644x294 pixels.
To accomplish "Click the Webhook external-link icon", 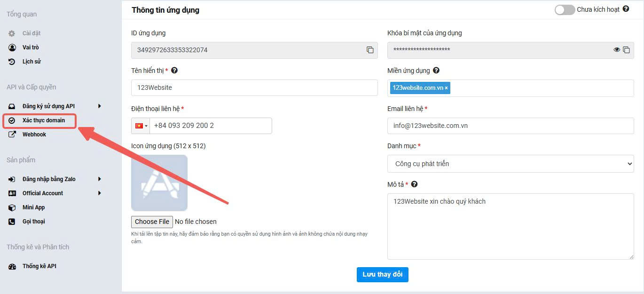I will 12,135.
